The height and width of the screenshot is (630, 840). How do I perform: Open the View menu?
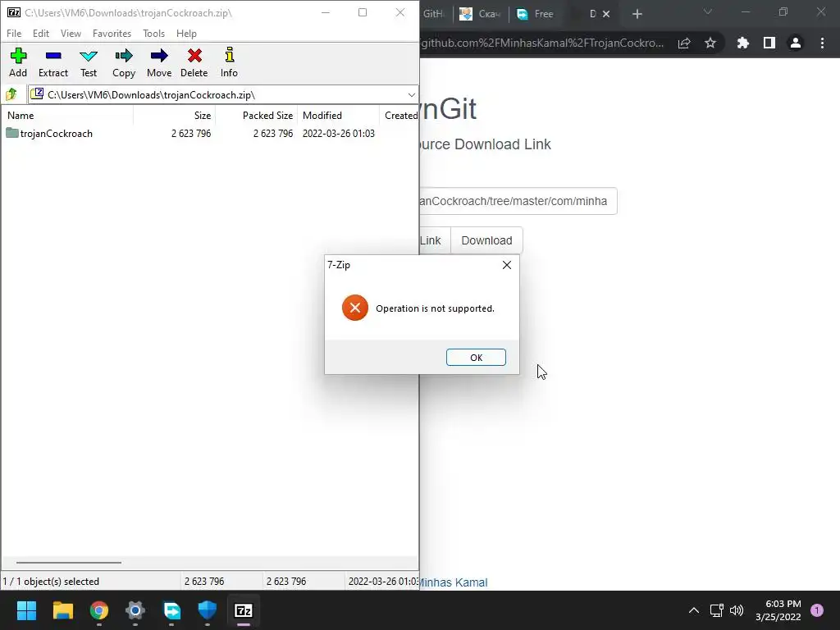[71, 33]
